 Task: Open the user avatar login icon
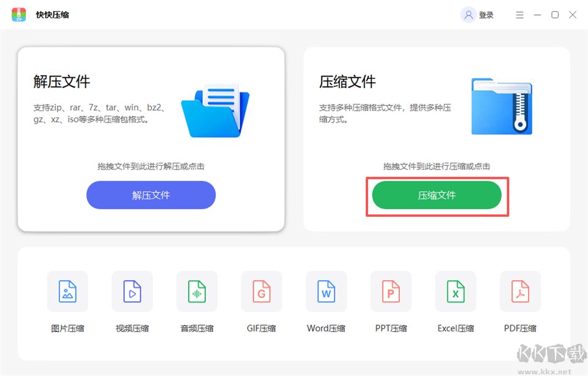[x=469, y=15]
